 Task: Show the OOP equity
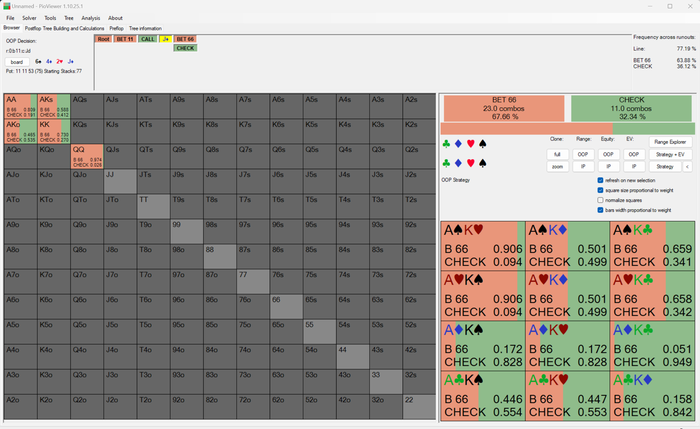pos(608,154)
